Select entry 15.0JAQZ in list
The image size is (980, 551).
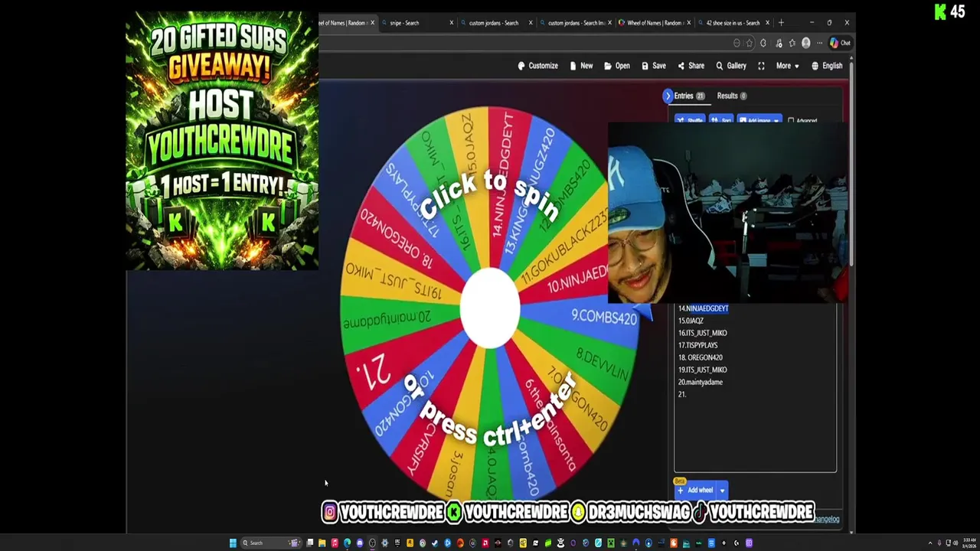tap(691, 321)
